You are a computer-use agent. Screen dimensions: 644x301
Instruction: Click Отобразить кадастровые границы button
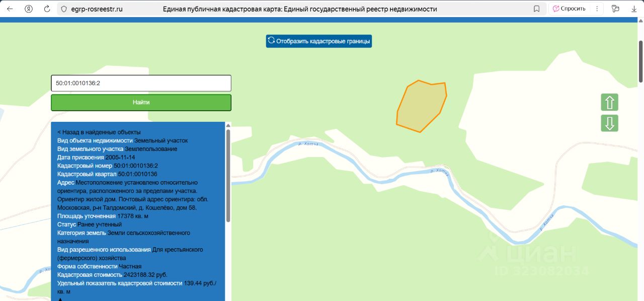pos(319,41)
